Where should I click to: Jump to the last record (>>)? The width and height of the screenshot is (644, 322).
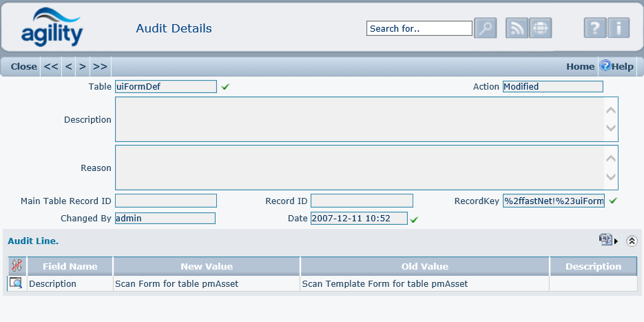tap(101, 67)
